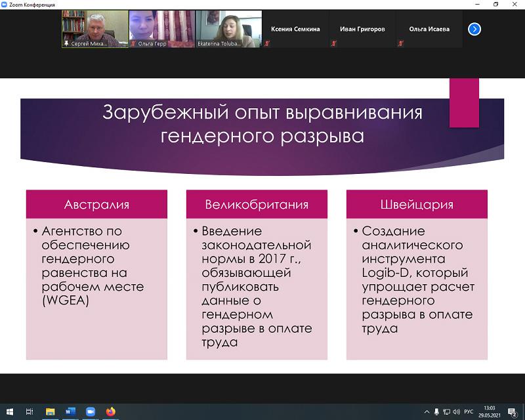Select Ekaterina Toluba... video thumbnail
Viewport: 525px width, 420px height.
228,29
